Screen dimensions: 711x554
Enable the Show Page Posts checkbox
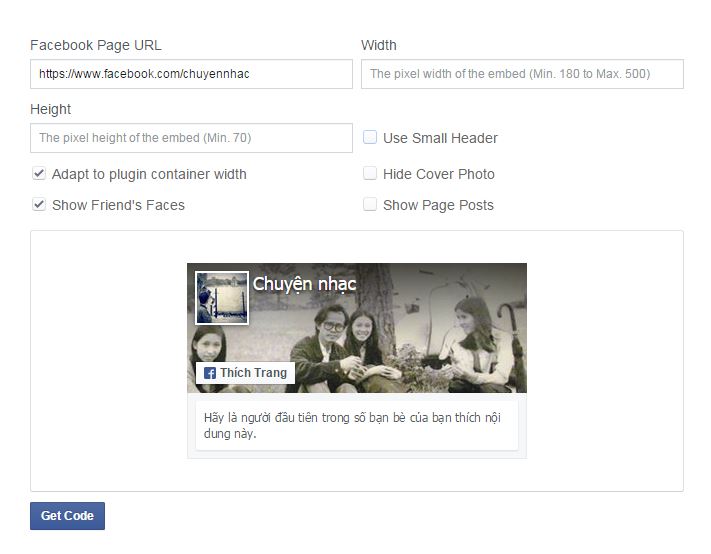pyautogui.click(x=370, y=204)
